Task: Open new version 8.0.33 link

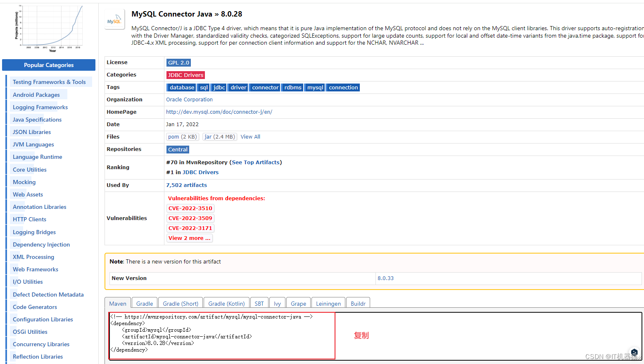Action: point(385,278)
